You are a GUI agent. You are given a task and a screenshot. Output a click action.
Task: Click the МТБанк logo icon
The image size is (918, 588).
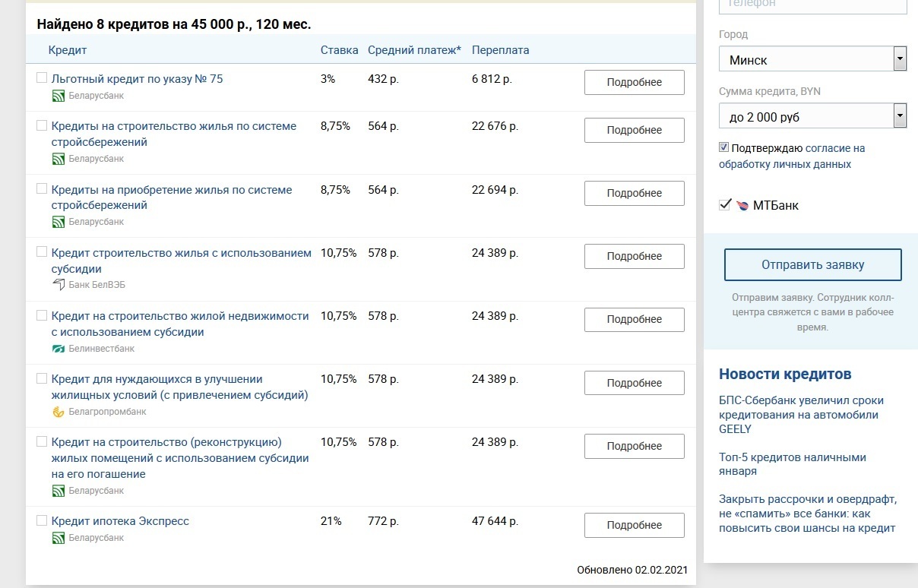click(742, 205)
